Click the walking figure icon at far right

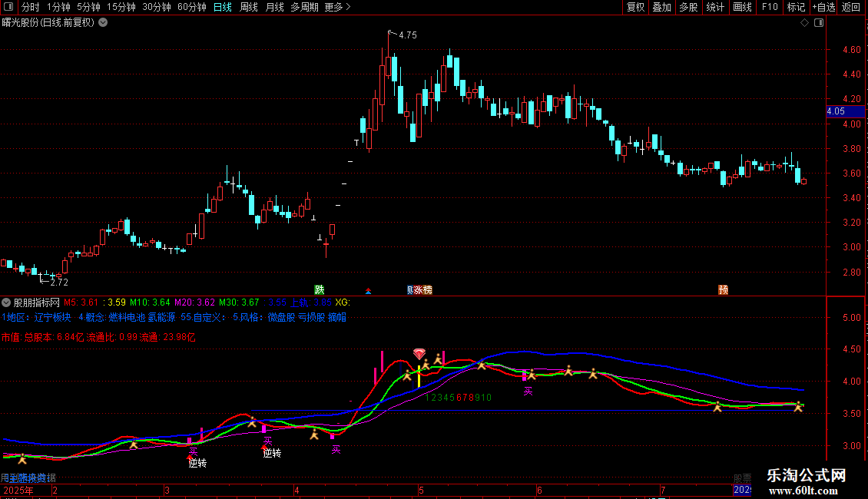[x=797, y=407]
